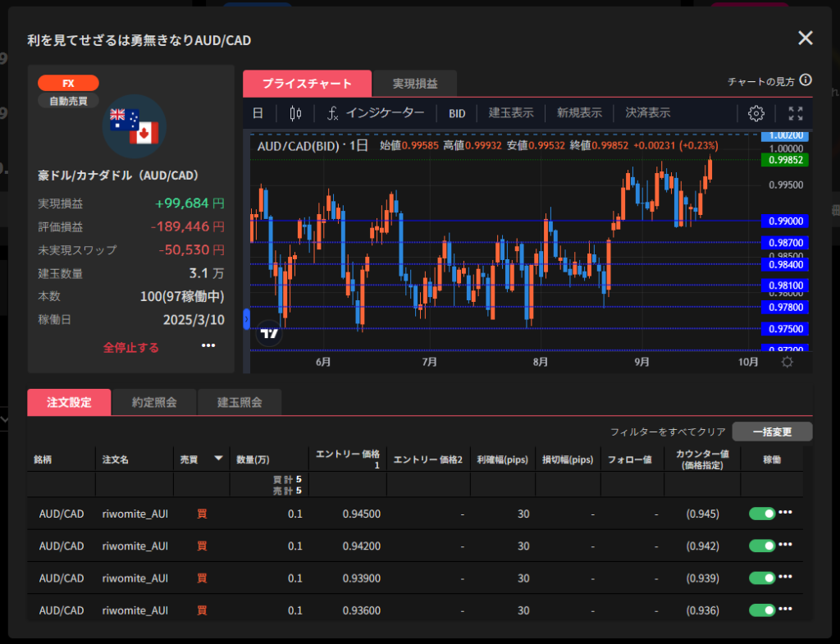Click the 0.98400 price line label
This screenshot has width=840, height=644.
click(785, 264)
